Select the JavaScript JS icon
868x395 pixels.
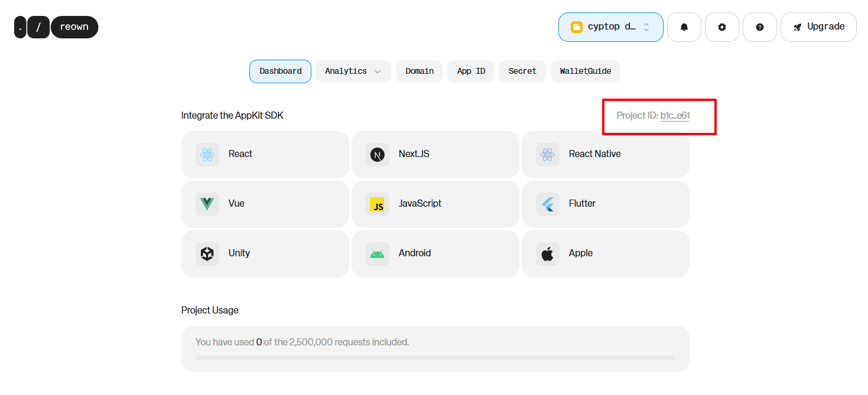pos(377,204)
